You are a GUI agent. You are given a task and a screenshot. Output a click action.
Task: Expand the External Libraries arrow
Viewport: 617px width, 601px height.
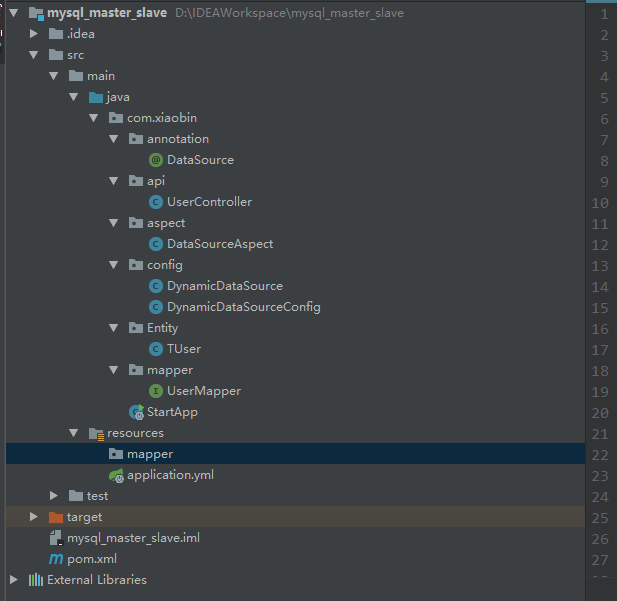click(x=14, y=580)
